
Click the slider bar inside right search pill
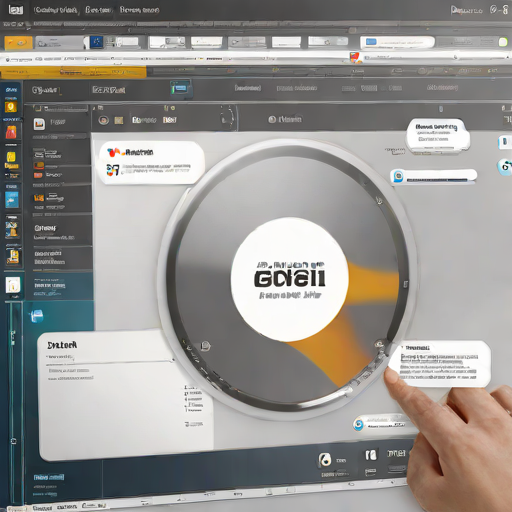[x=437, y=180]
